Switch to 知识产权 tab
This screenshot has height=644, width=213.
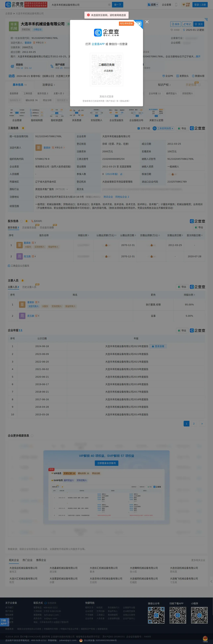coord(164,85)
